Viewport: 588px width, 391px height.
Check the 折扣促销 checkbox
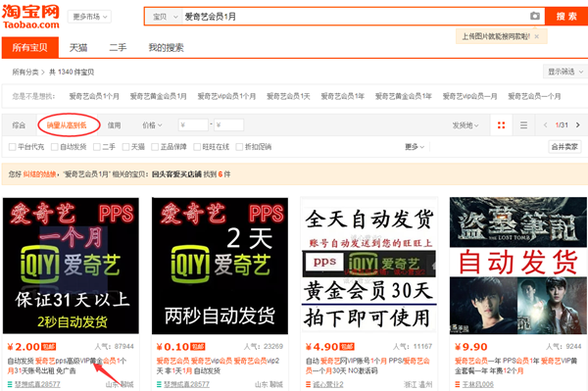pyautogui.click(x=239, y=147)
